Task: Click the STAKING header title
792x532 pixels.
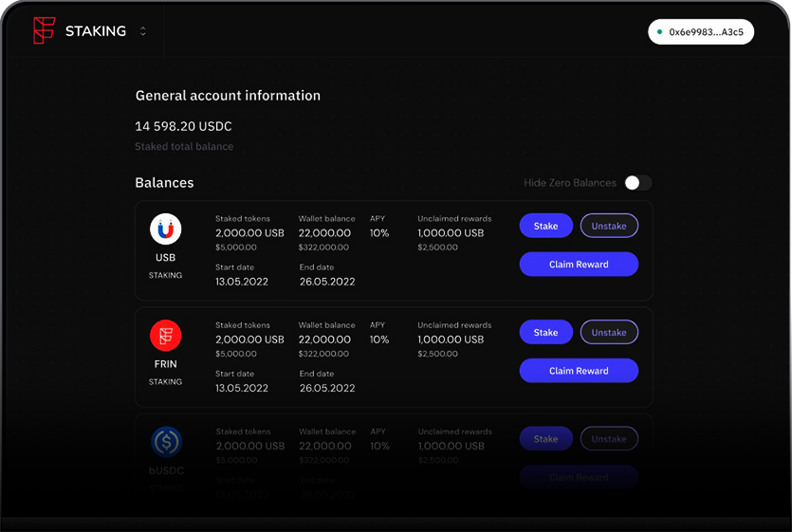Action: (x=95, y=31)
